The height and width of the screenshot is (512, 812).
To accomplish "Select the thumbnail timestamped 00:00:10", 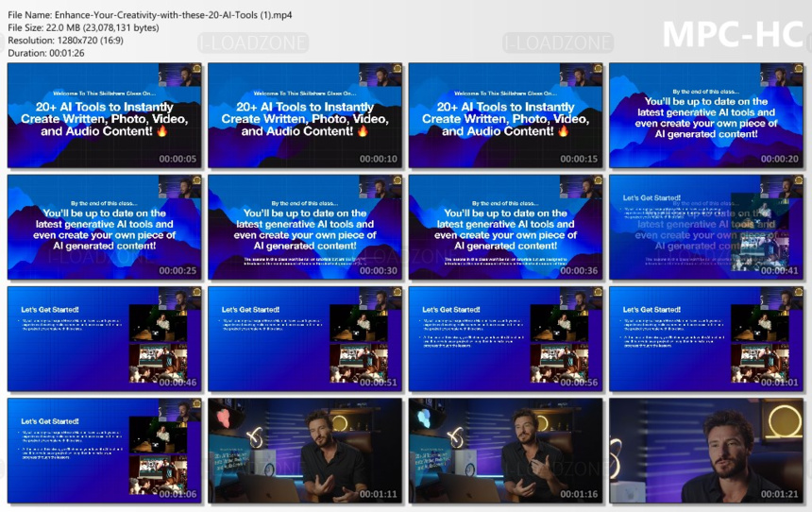I will click(x=305, y=115).
